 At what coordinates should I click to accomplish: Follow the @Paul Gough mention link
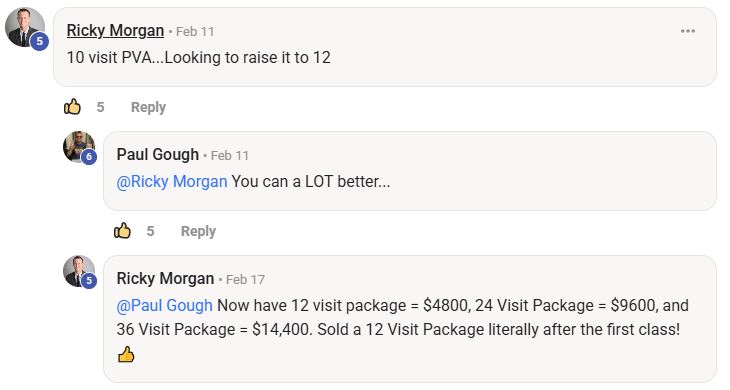(164, 305)
